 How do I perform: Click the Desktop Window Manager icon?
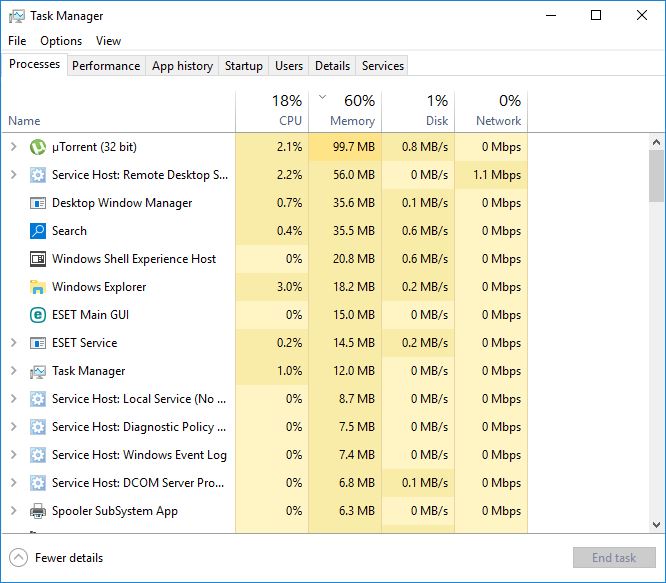(38, 203)
